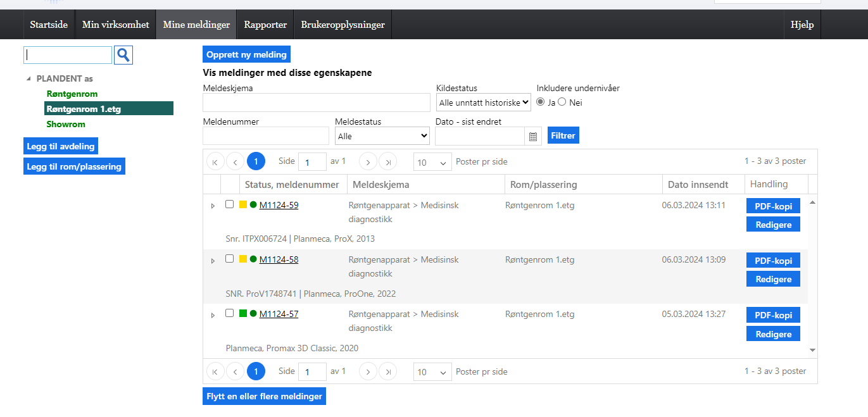Image resolution: width=868 pixels, height=417 pixels.
Task: Click green status dot for M1124-58
Action: click(253, 259)
